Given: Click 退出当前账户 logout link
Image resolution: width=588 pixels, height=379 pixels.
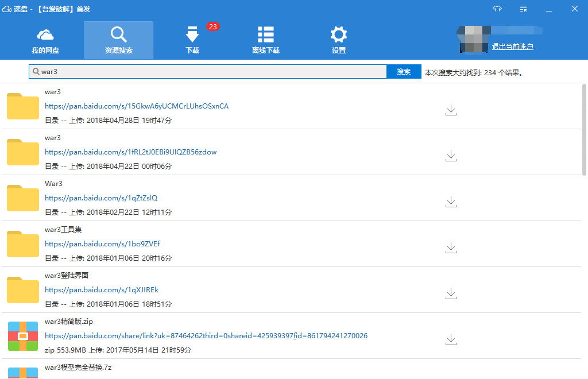Looking at the screenshot, I should [512, 47].
